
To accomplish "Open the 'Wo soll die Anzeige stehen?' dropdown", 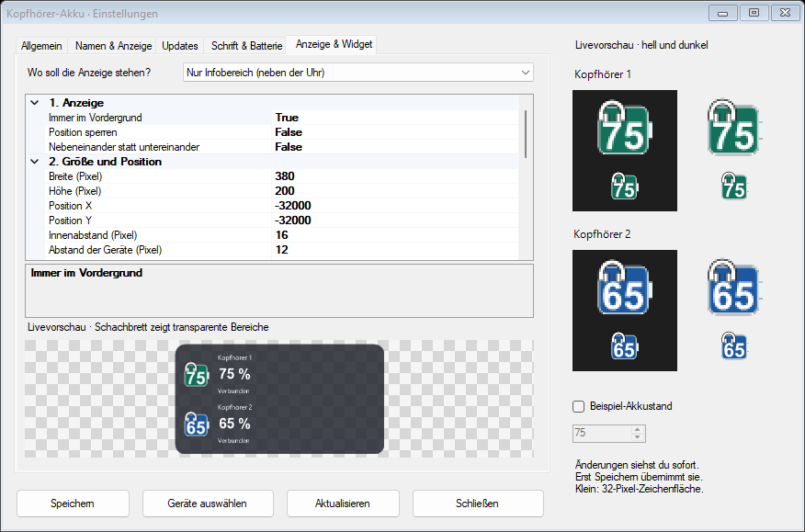I will click(357, 73).
